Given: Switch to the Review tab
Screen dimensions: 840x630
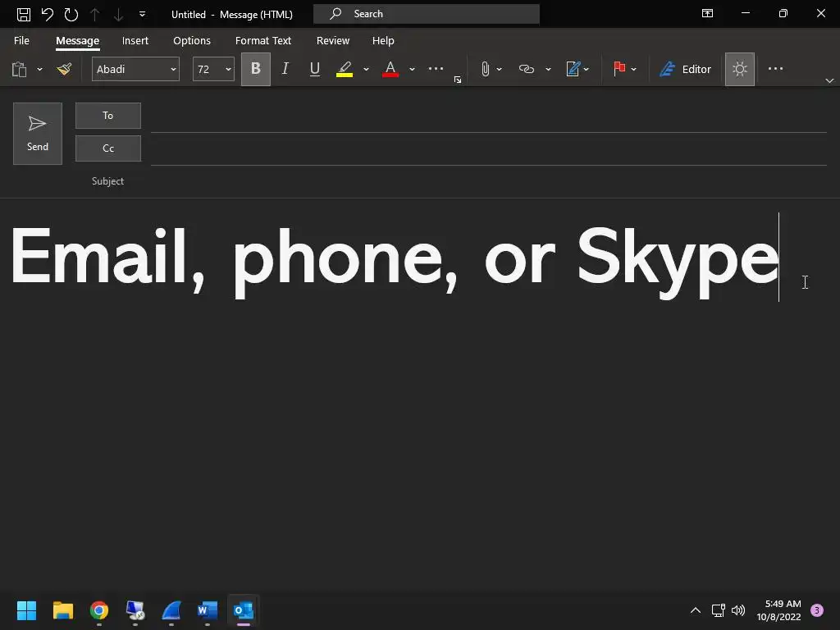Looking at the screenshot, I should pyautogui.click(x=333, y=41).
